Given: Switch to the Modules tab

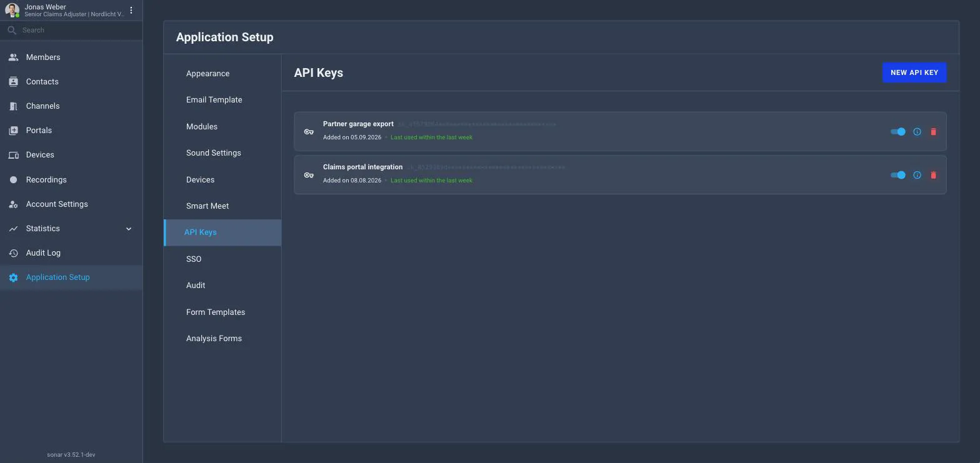Looking at the screenshot, I should point(222,127).
